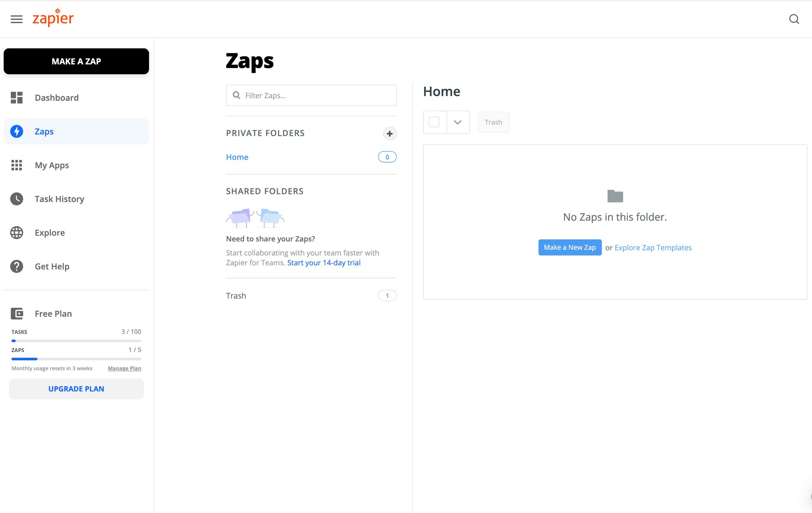Click the Task History clock icon
Image resolution: width=812 pixels, height=513 pixels.
[x=16, y=199]
